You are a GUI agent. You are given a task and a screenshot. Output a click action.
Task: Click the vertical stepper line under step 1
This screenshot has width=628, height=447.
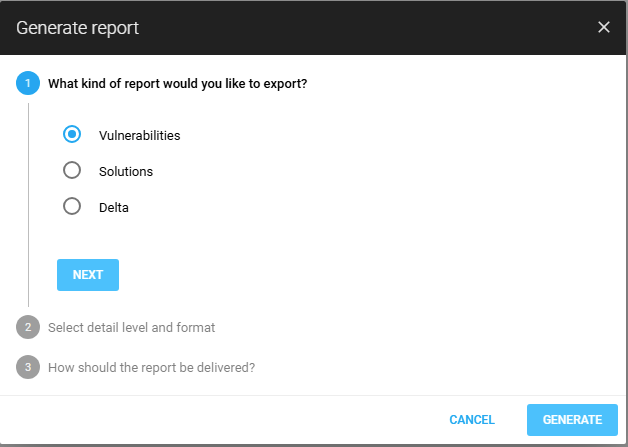click(28, 200)
